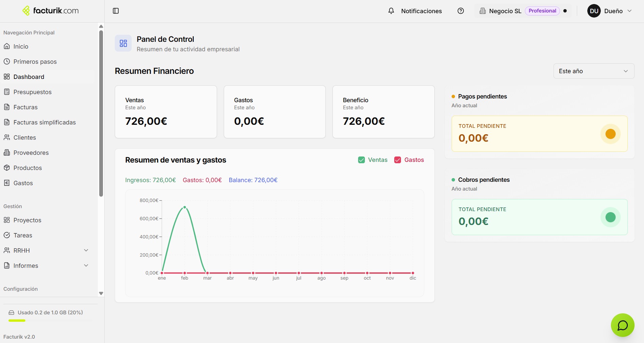Click the Proyectos grid icon
Screen dimensions: 644x343
(7, 220)
